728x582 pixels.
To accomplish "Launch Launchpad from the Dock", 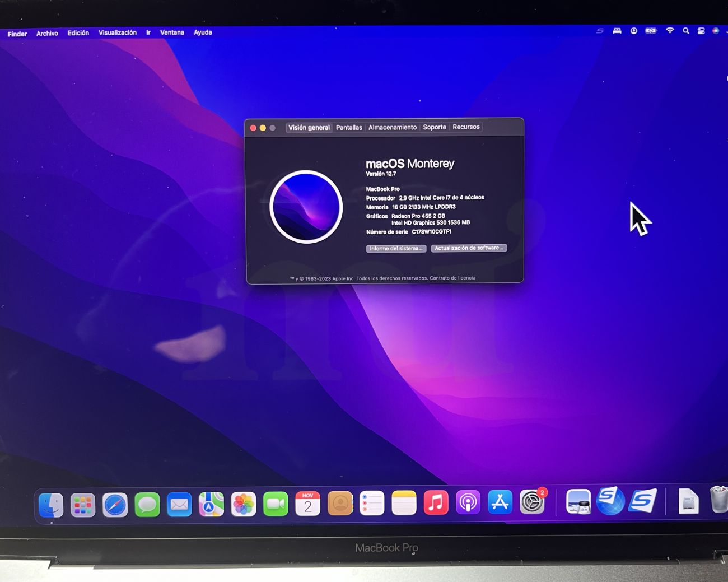I will 83,505.
